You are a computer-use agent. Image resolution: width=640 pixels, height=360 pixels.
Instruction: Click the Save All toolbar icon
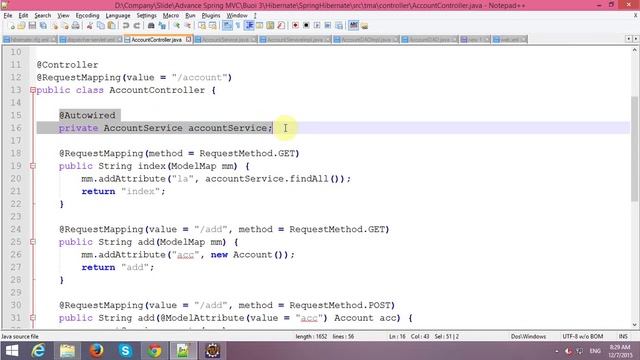tap(43, 25)
